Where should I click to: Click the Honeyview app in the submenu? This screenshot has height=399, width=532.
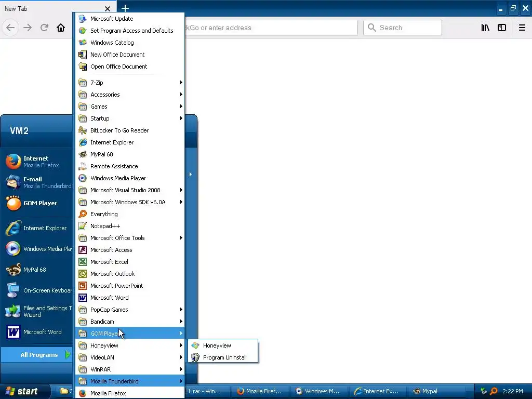(x=223, y=345)
